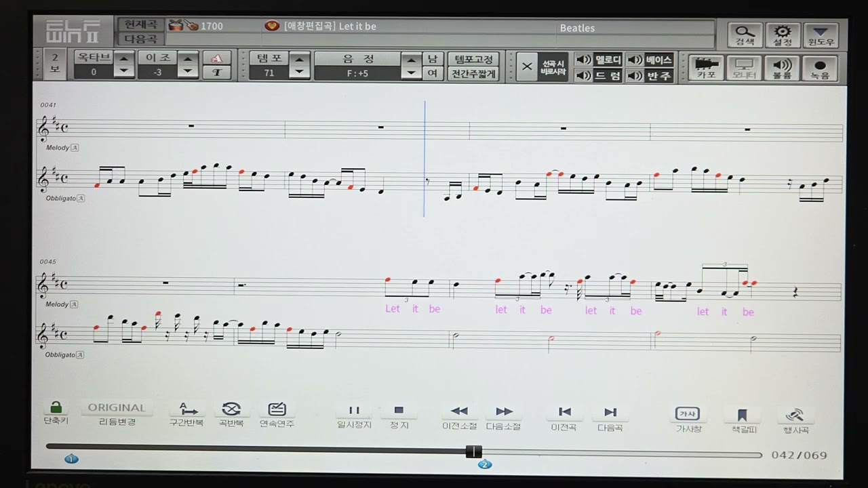Image resolution: width=868 pixels, height=488 pixels.
Task: Start recording with 녹음 button
Action: click(x=820, y=68)
